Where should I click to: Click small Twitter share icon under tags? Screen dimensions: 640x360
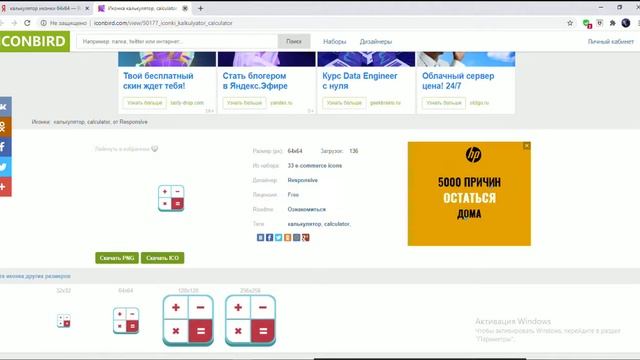278,237
